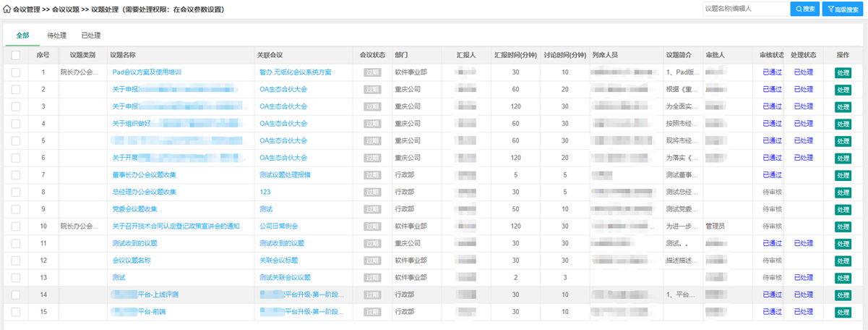Open linked meeting 公司日常例会
Screen dimensions: 868x330
pos(278,227)
